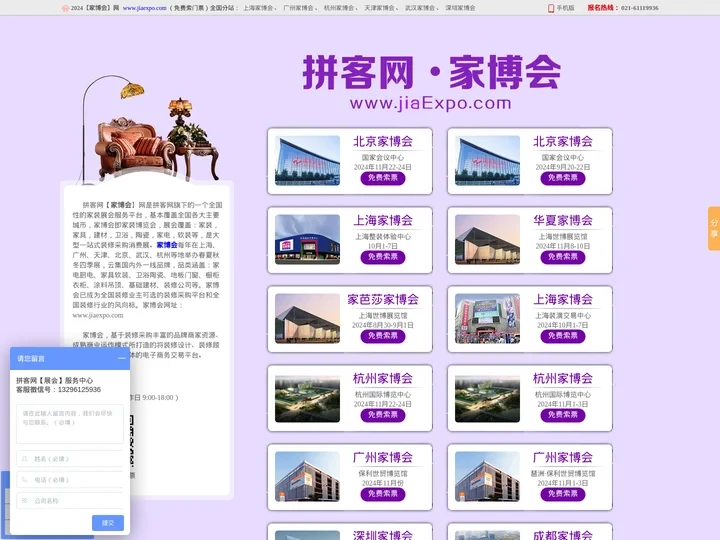Image resolution: width=720 pixels, height=540 pixels.
Task: Open the 北京家博会 11月22-24日 venue thumbnail
Action: click(307, 160)
